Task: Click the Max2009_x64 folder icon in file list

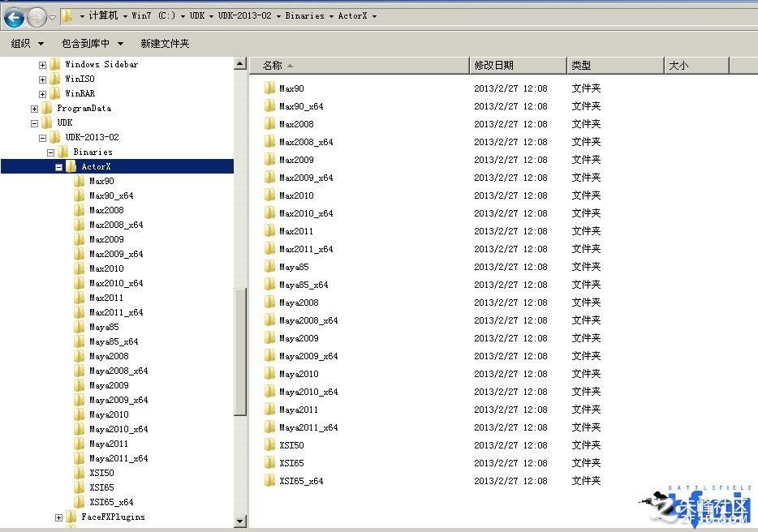Action: tap(269, 178)
